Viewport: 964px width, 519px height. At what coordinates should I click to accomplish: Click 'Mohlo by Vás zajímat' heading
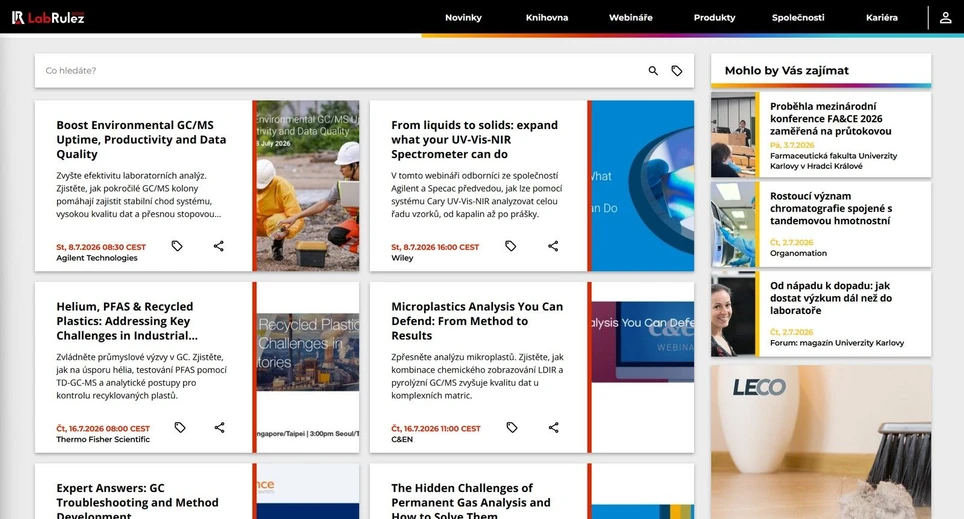tap(787, 71)
